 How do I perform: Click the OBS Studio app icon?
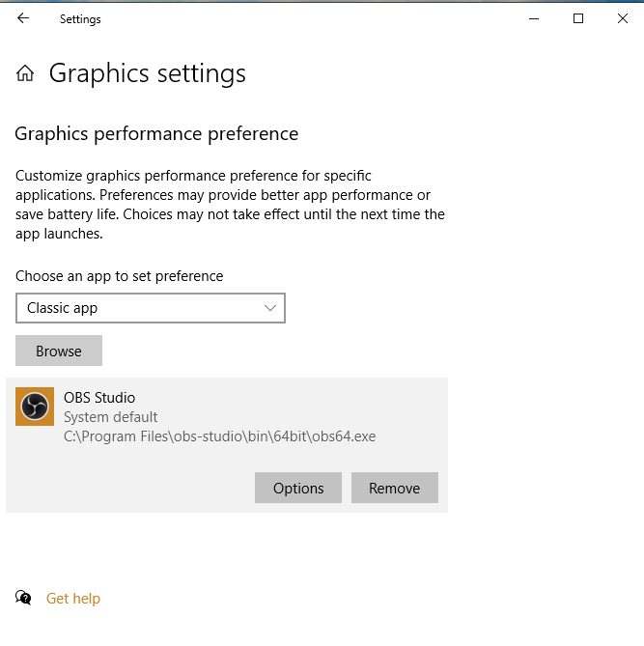35,407
